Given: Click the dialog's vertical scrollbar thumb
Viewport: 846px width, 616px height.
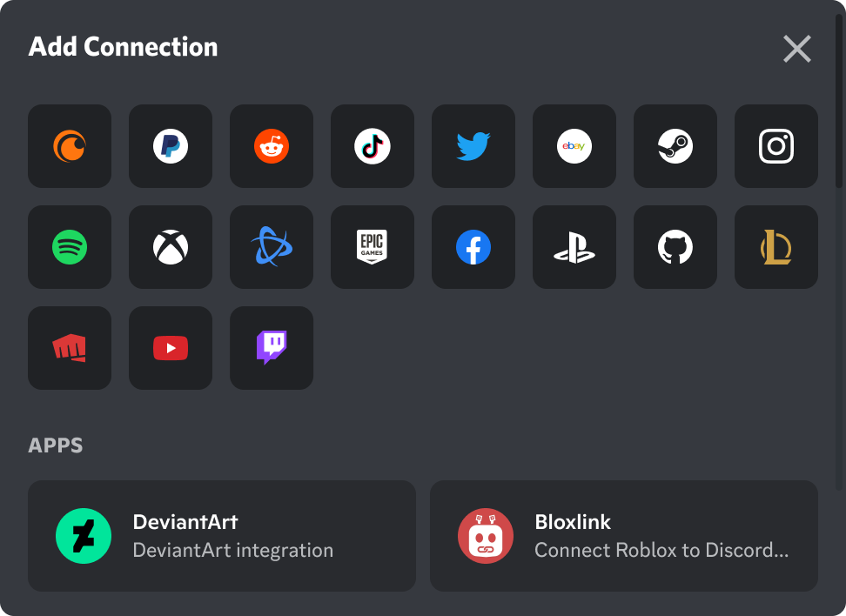Looking at the screenshot, I should 838,101.
